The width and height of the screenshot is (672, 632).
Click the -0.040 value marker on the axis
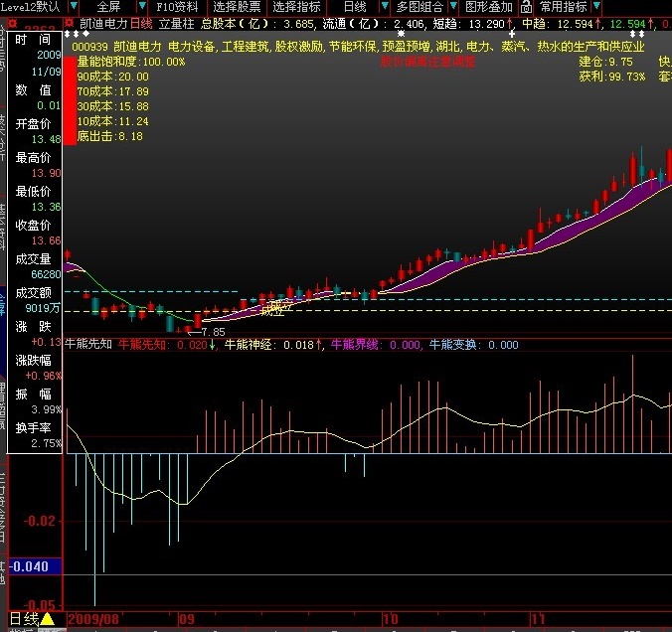[x=30, y=566]
